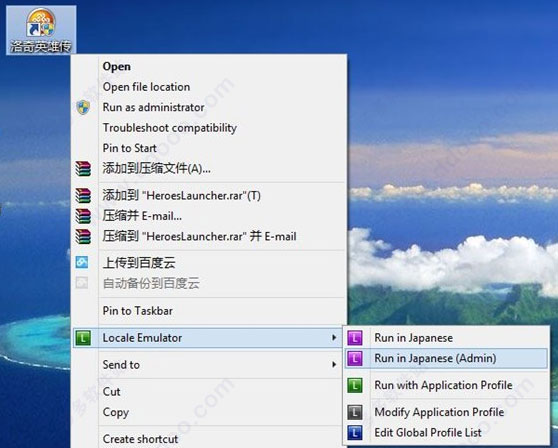Select Run in Japanese (Admin)
The height and width of the screenshot is (448, 558).
446,358
